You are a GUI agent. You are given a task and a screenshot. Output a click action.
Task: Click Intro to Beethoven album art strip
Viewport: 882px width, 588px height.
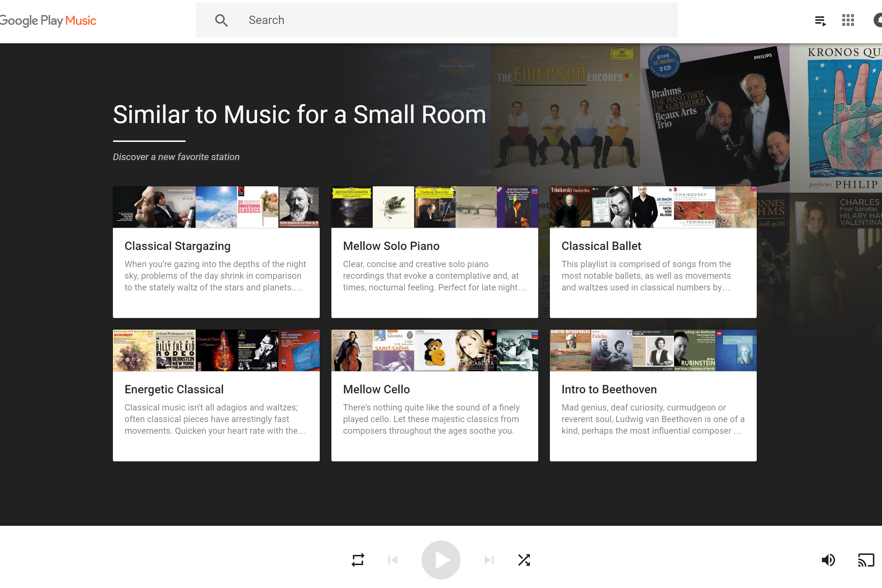point(653,350)
